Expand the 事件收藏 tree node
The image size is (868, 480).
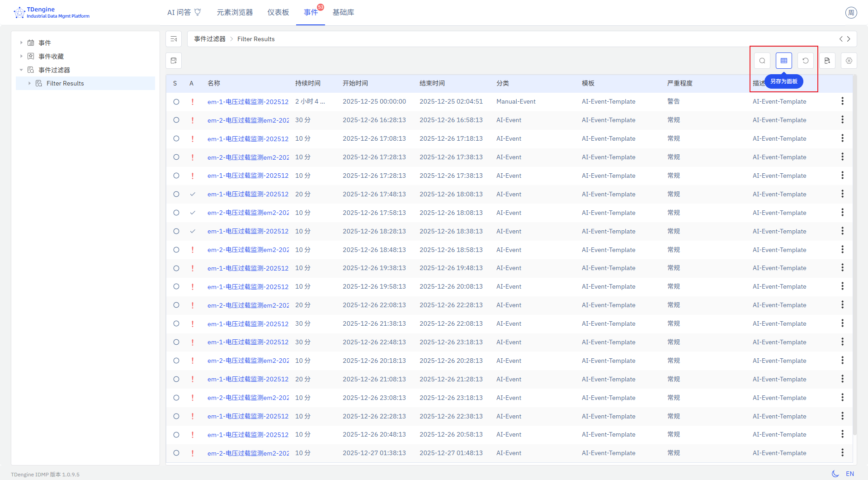click(x=21, y=56)
